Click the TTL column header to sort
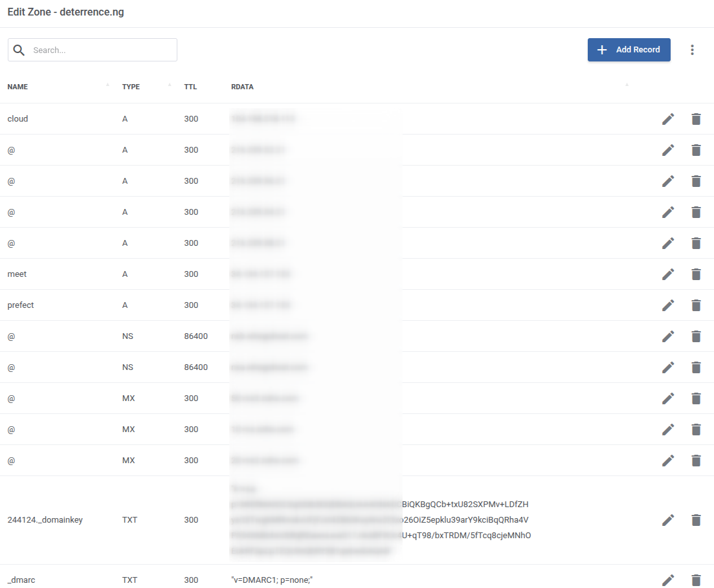The width and height of the screenshot is (714, 588). tap(190, 87)
